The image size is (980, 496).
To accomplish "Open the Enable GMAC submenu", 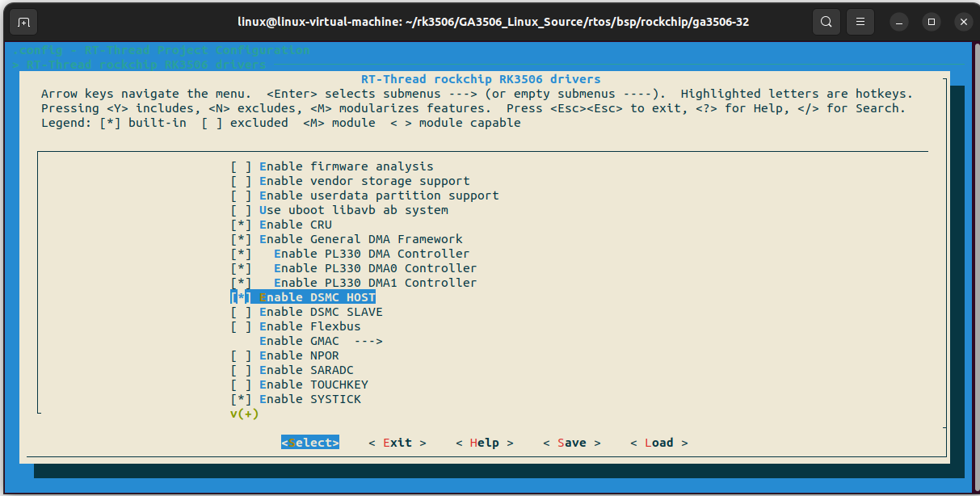I will point(320,341).
